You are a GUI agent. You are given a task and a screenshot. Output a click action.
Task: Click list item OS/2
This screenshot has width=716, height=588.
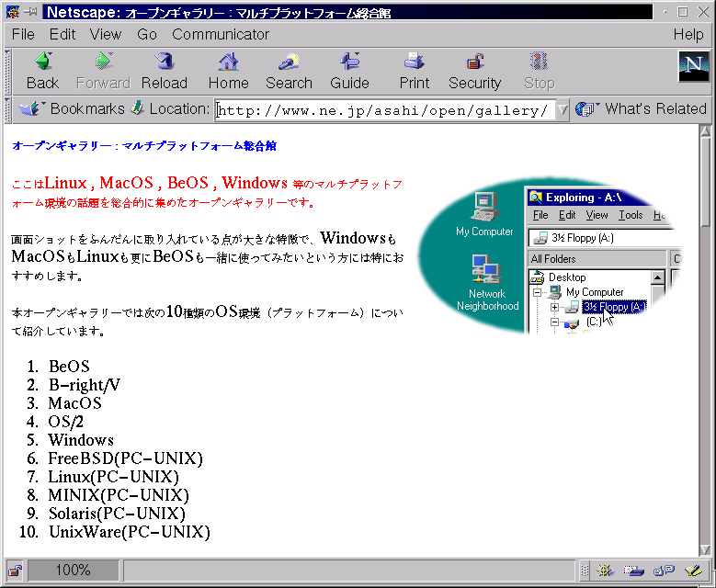pos(66,422)
